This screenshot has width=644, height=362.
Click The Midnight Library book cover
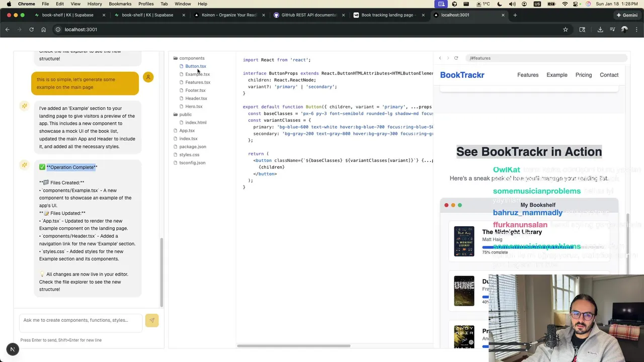tap(464, 241)
